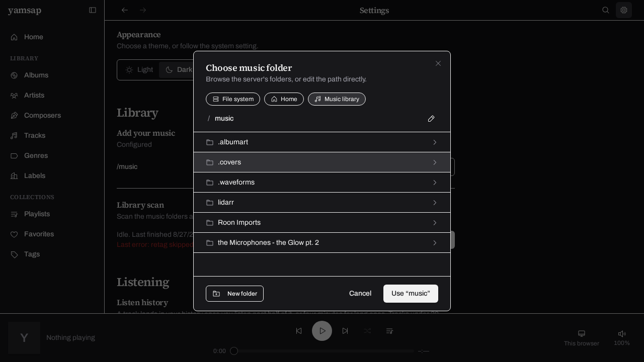Expand the .covers folder chevron

tap(435, 162)
